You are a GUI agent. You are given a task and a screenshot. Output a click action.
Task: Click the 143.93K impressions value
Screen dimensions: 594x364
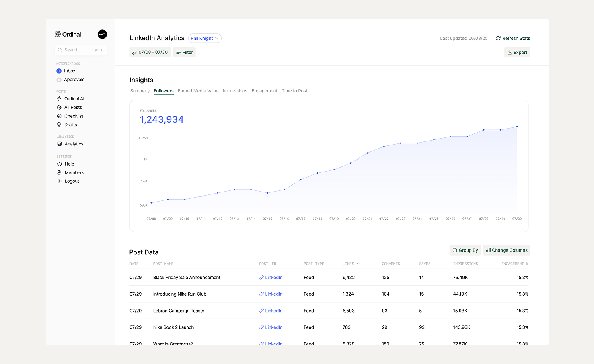[461, 327]
